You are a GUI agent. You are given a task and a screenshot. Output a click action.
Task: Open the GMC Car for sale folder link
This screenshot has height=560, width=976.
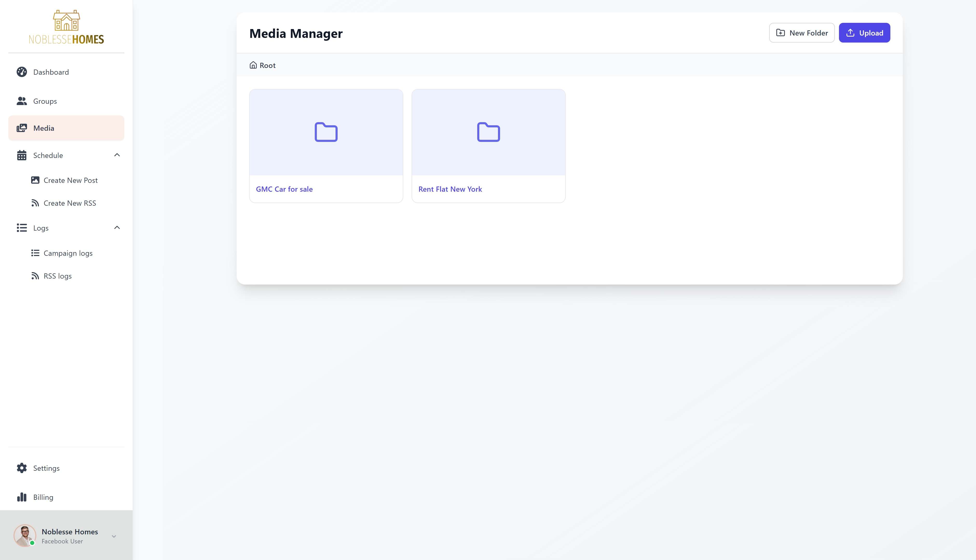click(284, 189)
